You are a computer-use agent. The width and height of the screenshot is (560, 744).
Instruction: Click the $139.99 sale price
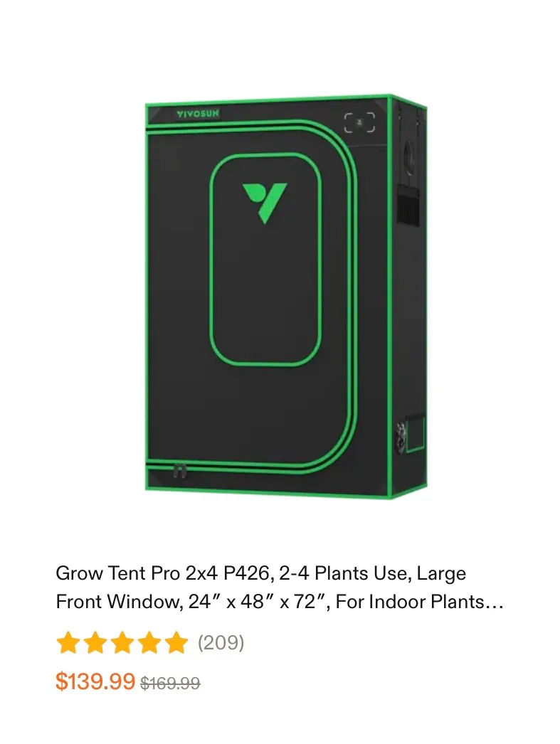(x=95, y=681)
